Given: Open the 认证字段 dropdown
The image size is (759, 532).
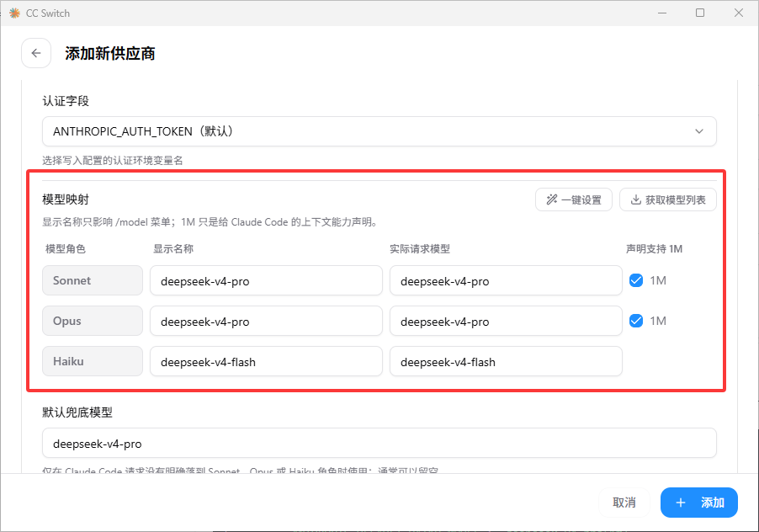Looking at the screenshot, I should pyautogui.click(x=379, y=131).
